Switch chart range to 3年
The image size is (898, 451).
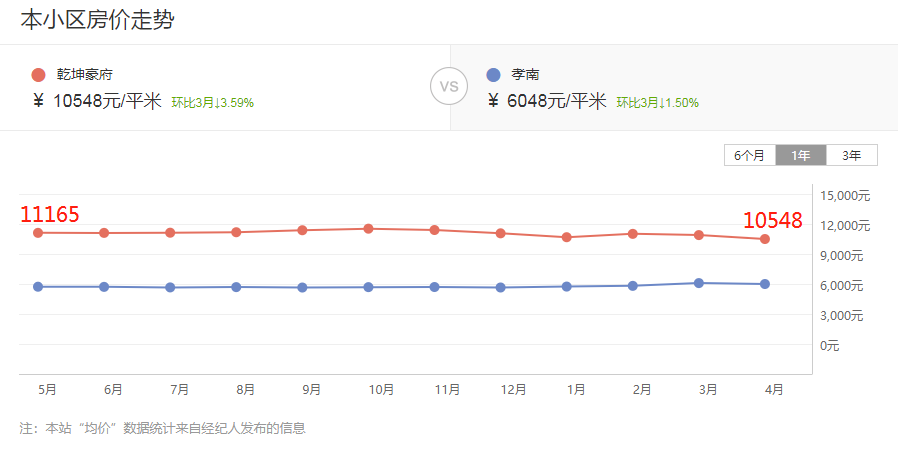coord(852,155)
